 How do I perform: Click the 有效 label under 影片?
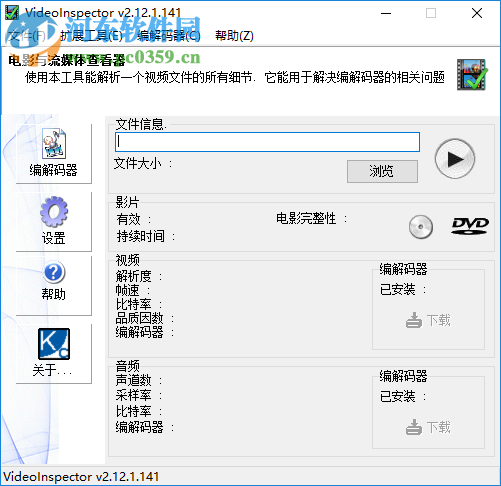[134, 219]
